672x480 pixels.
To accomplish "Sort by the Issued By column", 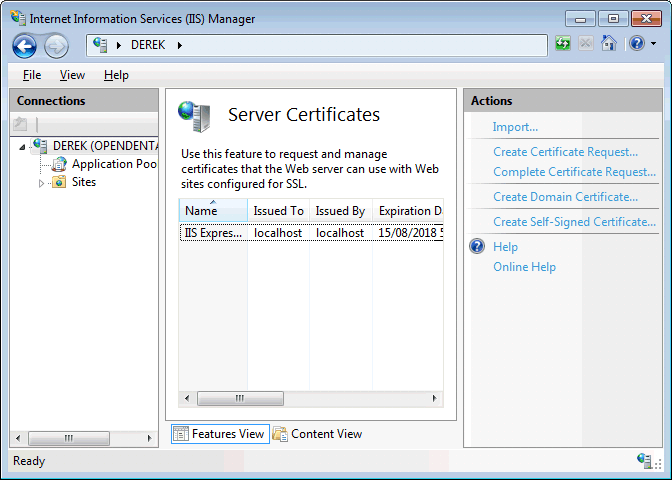I will 341,210.
